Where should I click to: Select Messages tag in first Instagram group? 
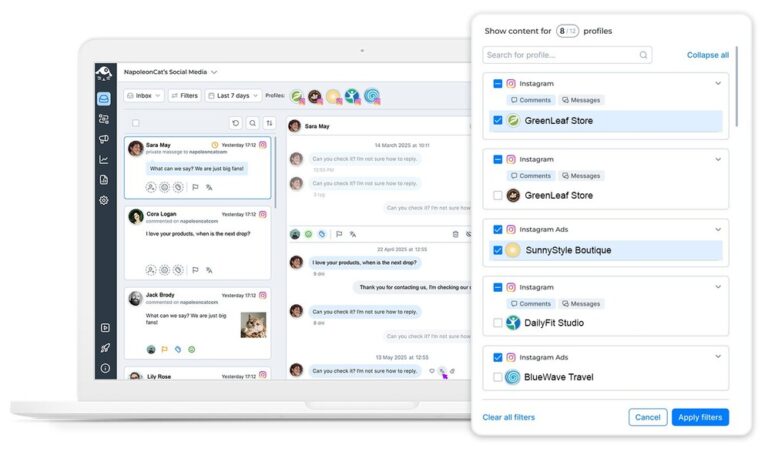point(581,100)
